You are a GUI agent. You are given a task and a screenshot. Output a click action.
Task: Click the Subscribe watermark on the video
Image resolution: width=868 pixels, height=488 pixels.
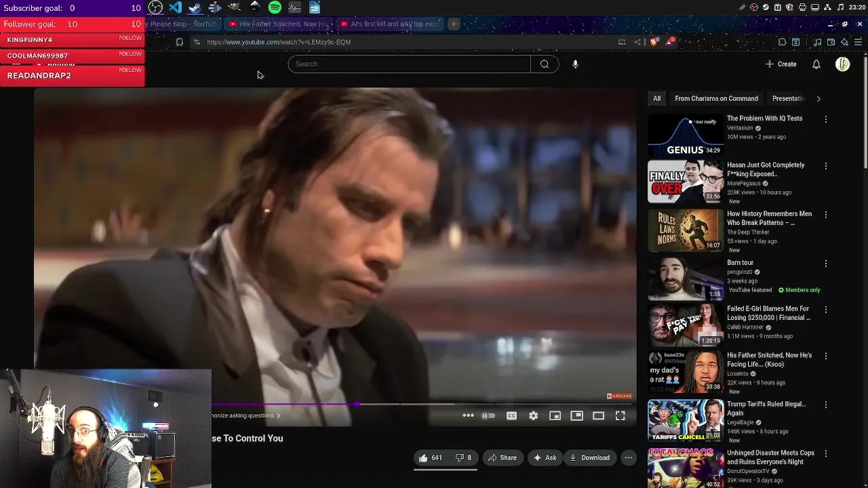[619, 396]
